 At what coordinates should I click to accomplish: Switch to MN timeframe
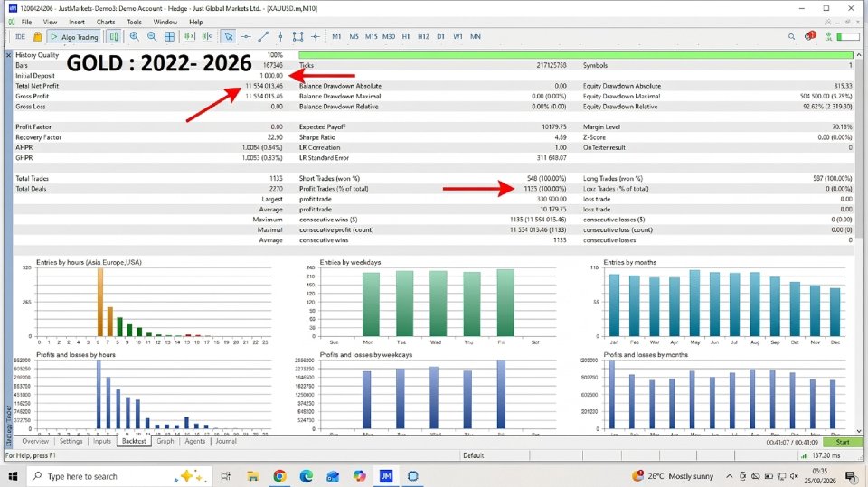tap(476, 36)
